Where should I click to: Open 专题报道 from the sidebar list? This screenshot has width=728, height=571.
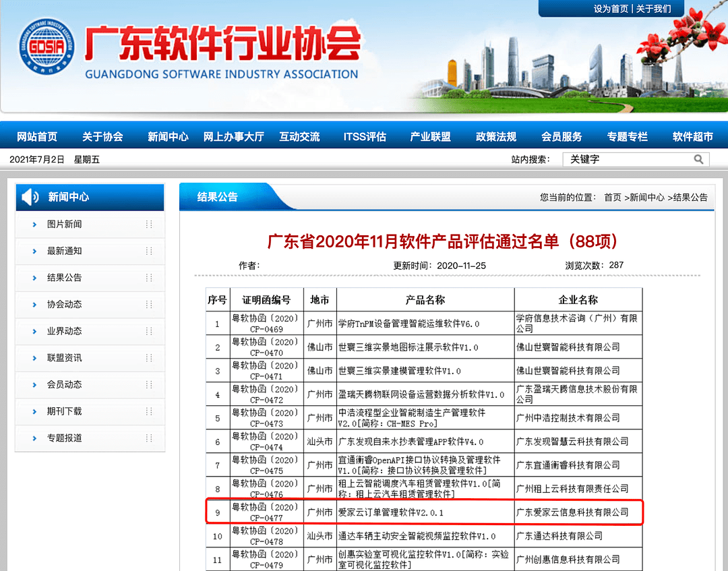65,438
